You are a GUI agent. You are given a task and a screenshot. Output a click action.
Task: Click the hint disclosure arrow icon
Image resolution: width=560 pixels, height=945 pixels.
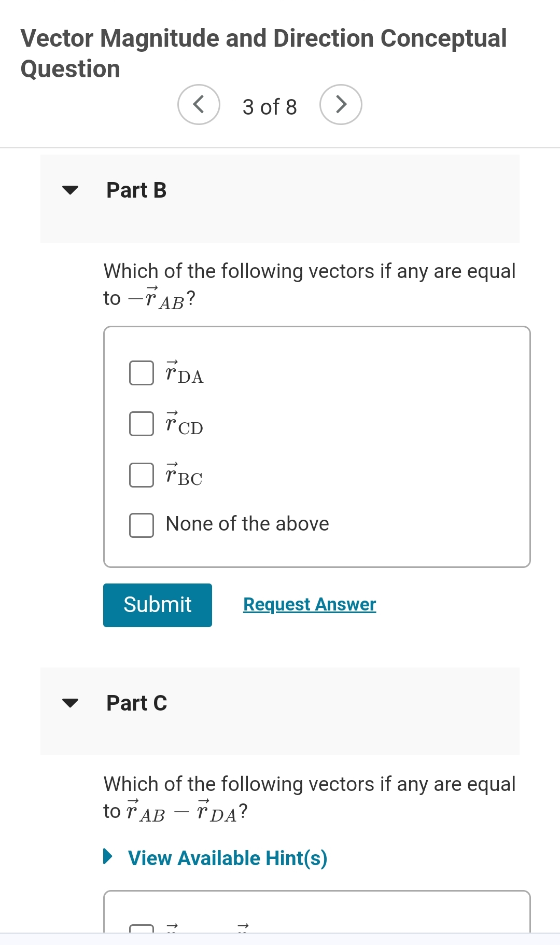coord(109,857)
